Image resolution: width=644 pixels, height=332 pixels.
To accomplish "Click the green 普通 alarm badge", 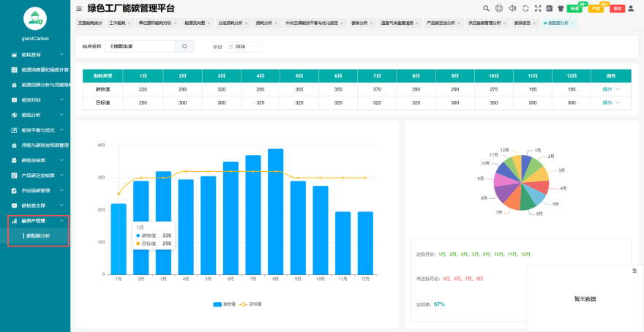I will click(574, 9).
